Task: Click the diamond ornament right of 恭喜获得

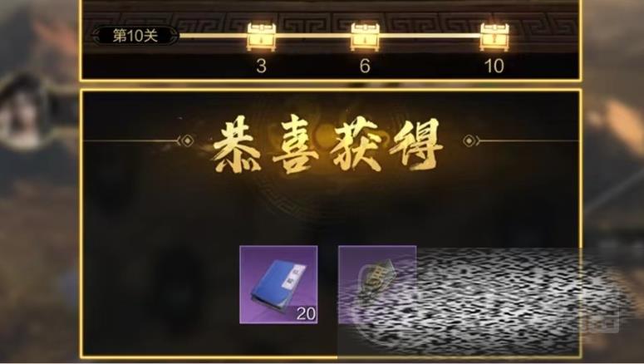Action: pos(469,141)
